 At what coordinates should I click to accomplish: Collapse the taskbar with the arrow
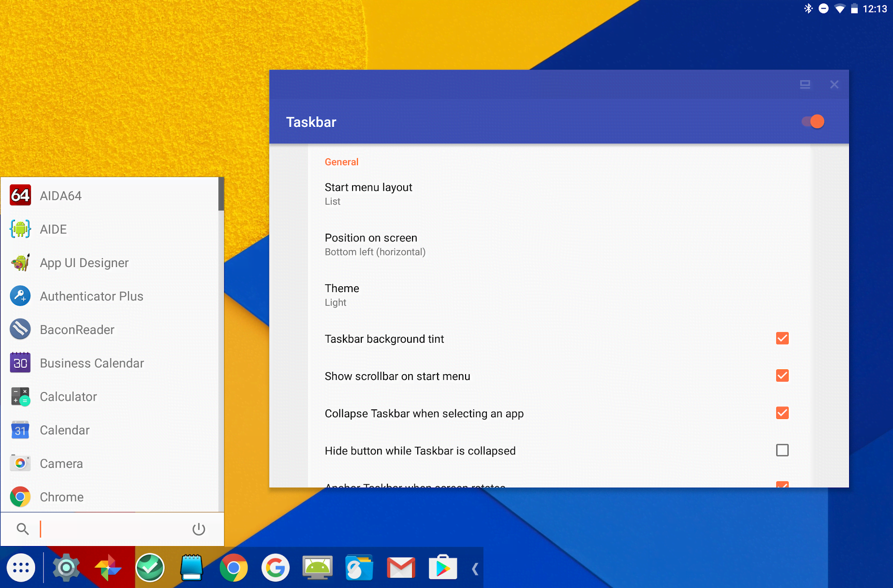click(x=475, y=569)
